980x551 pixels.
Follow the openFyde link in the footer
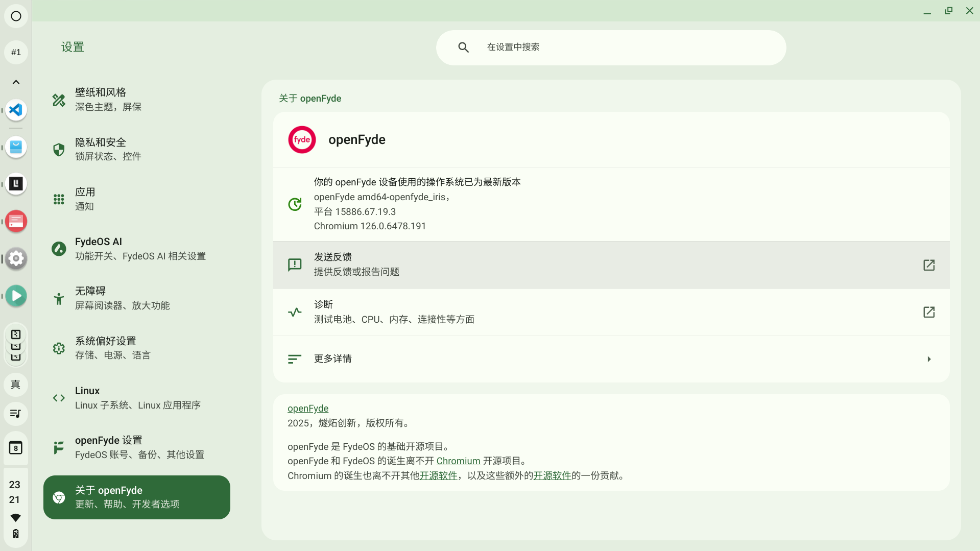click(x=308, y=409)
